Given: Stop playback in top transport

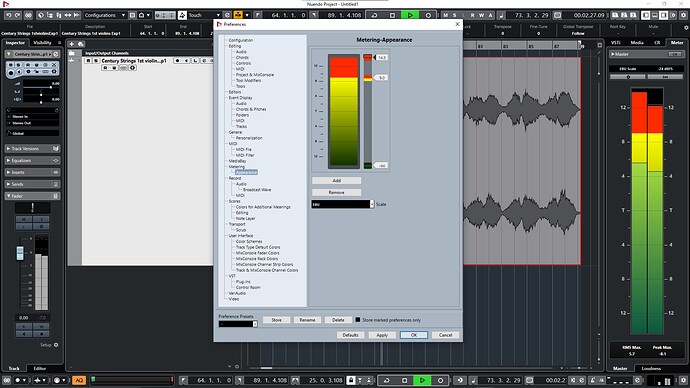Looking at the screenshot, I should [392, 15].
